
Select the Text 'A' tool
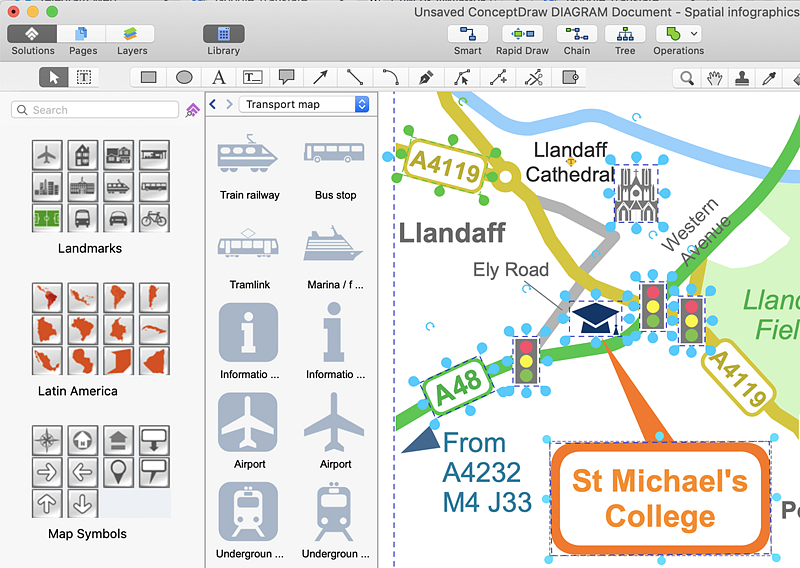tap(219, 78)
